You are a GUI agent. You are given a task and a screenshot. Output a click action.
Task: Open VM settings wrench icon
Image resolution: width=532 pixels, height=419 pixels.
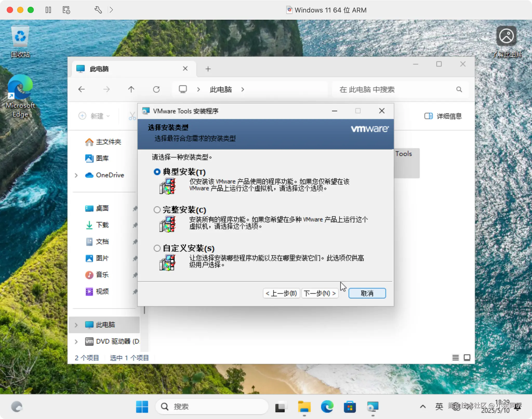click(x=98, y=10)
